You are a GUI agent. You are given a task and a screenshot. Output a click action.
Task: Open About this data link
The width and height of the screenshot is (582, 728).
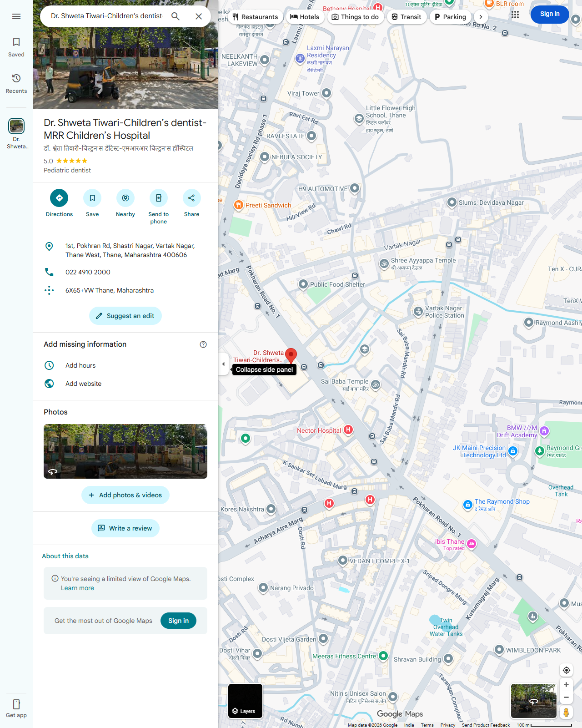(65, 556)
